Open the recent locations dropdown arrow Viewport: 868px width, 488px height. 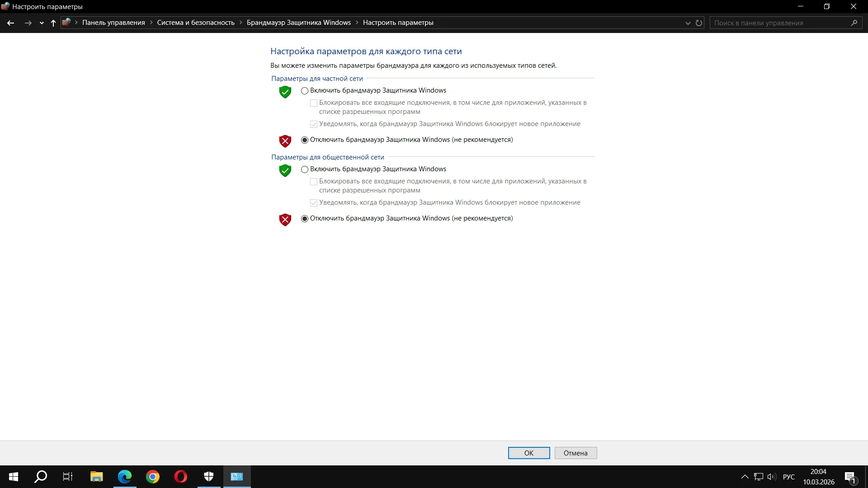click(x=42, y=23)
